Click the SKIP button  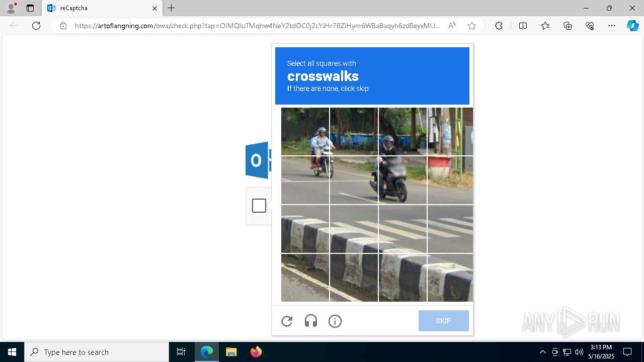tap(444, 321)
